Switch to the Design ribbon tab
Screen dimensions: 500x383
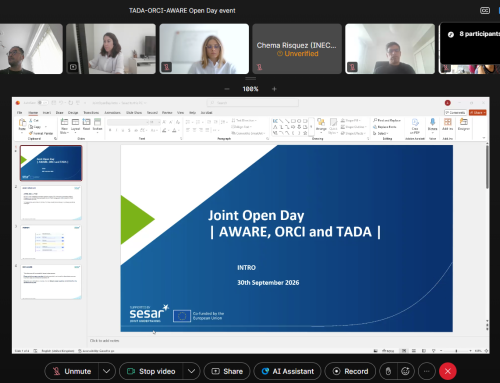(x=73, y=113)
